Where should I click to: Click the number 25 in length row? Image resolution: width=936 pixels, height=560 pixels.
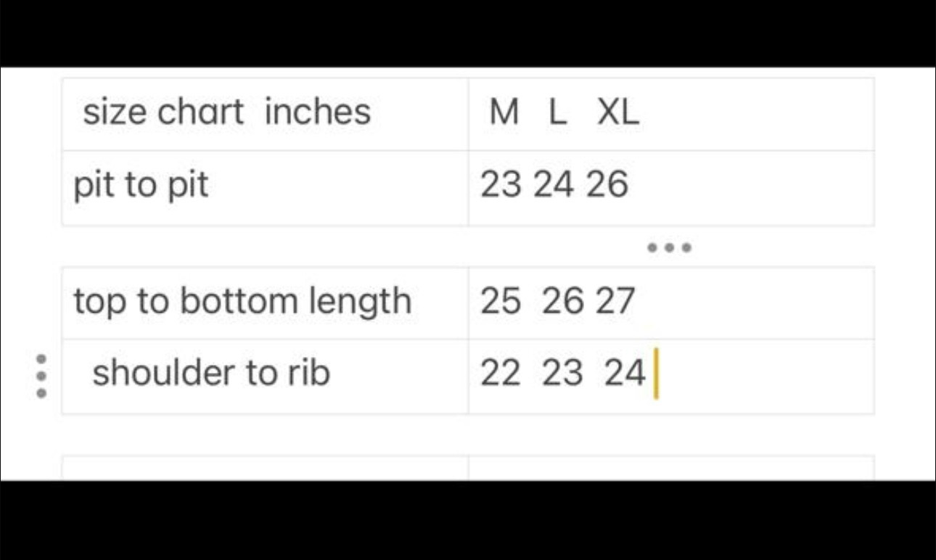pos(501,302)
